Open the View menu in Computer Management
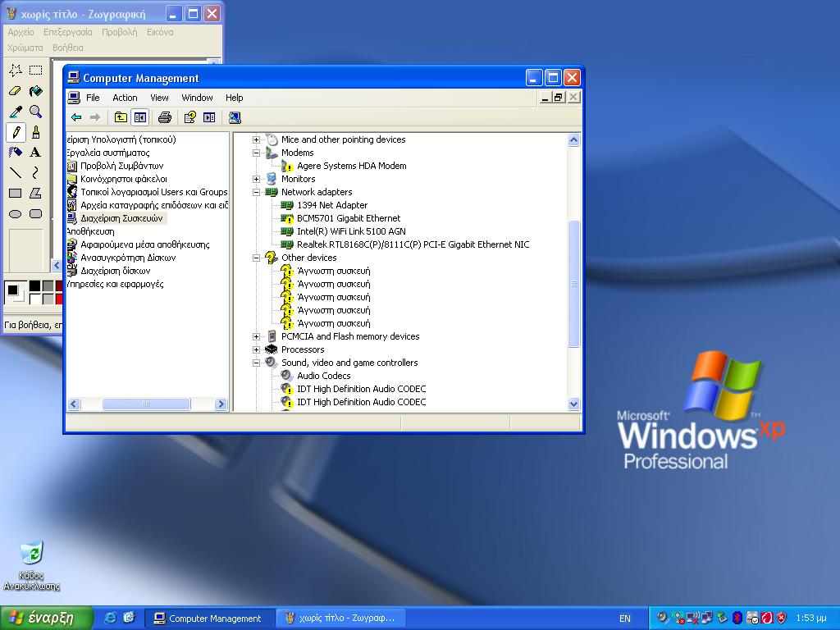Viewport: 840px width, 630px height. tap(159, 98)
